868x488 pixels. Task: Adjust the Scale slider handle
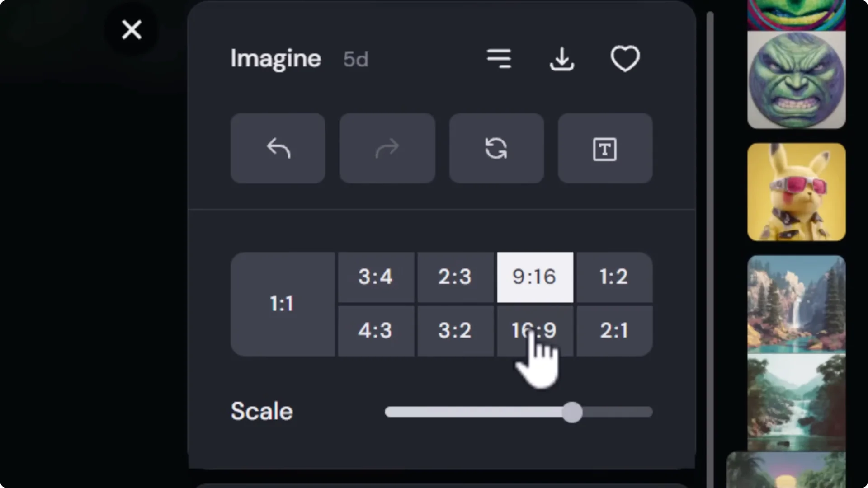572,413
